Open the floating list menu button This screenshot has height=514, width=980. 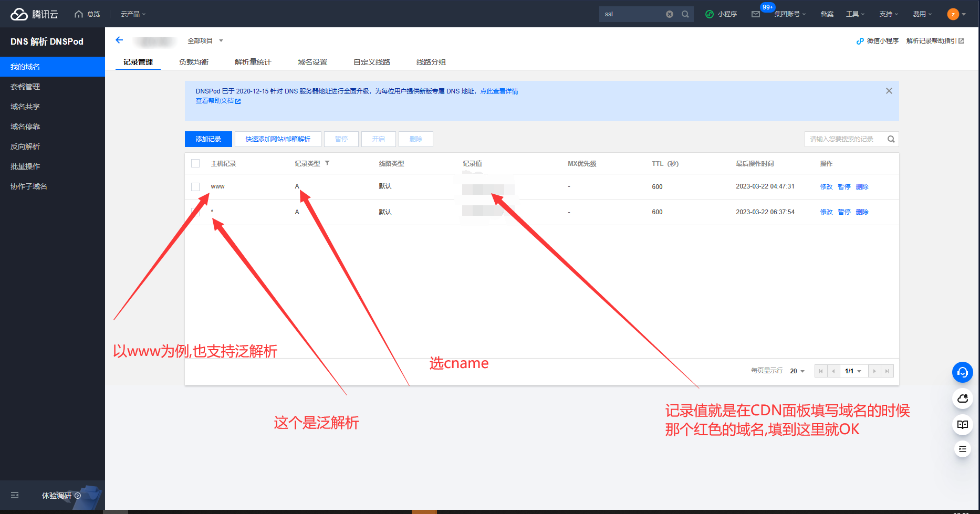(x=963, y=449)
